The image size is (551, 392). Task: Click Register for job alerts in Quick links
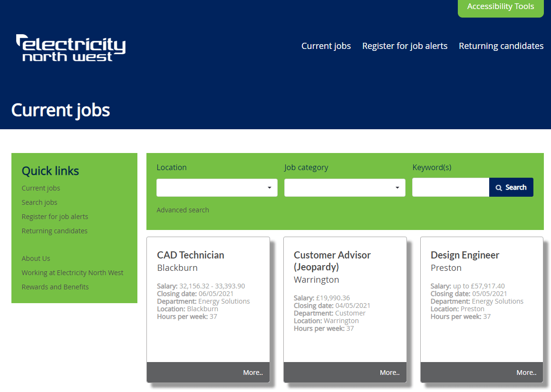pos(55,217)
